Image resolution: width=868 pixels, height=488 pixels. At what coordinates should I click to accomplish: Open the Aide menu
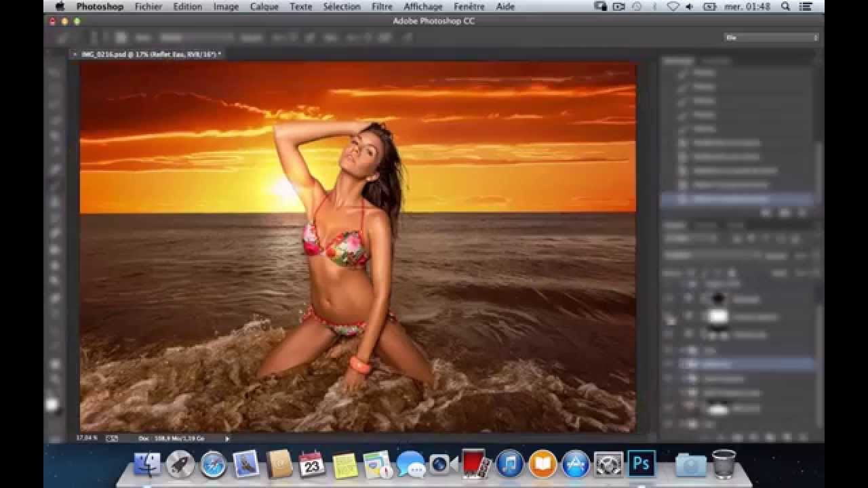coord(505,7)
